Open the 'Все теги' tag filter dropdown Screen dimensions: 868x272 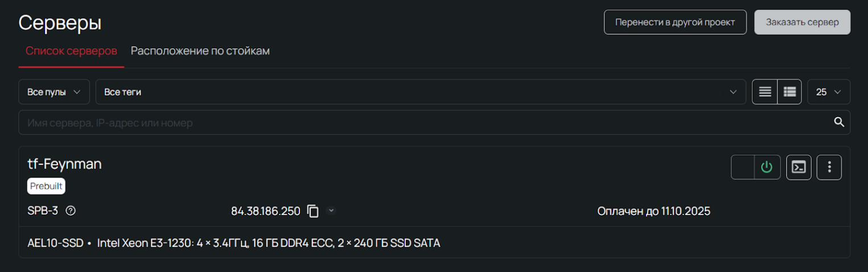pyautogui.click(x=421, y=92)
